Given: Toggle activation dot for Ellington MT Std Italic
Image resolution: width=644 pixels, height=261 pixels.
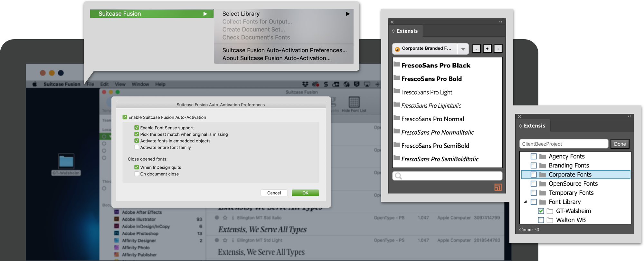Looking at the screenshot, I should point(217,218).
